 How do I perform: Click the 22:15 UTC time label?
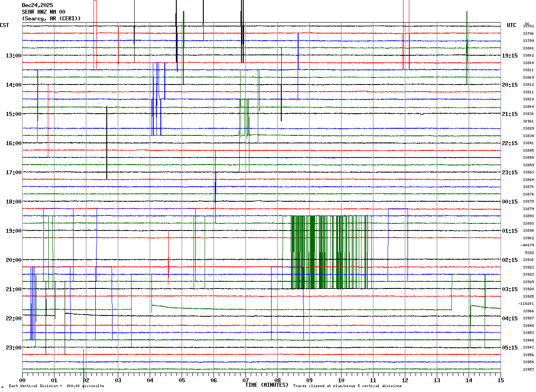pos(510,143)
